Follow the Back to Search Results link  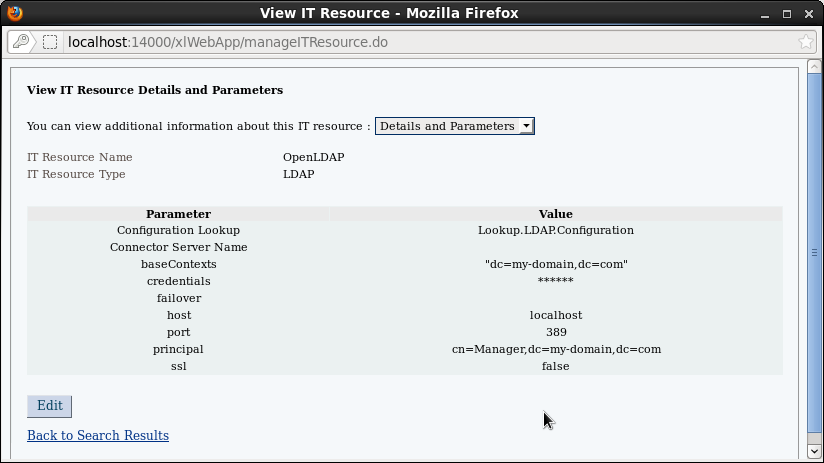click(x=98, y=435)
